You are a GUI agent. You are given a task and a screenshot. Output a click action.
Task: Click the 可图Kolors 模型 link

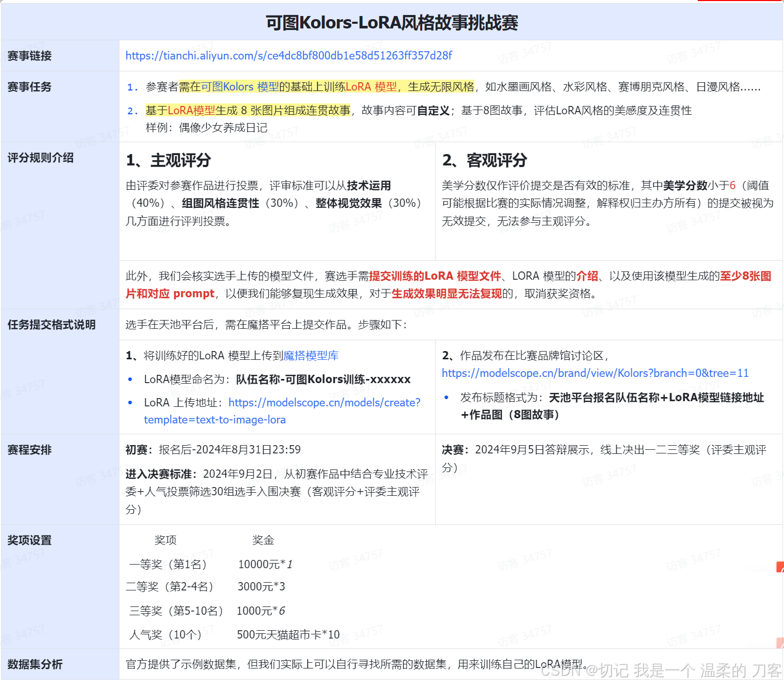tap(240, 87)
